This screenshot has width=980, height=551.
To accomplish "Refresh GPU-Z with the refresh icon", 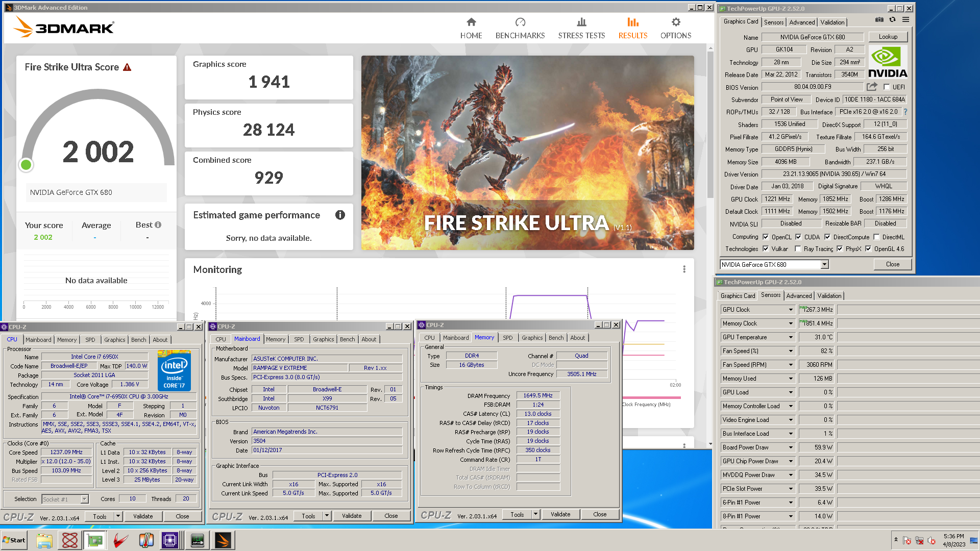I will pyautogui.click(x=892, y=20).
